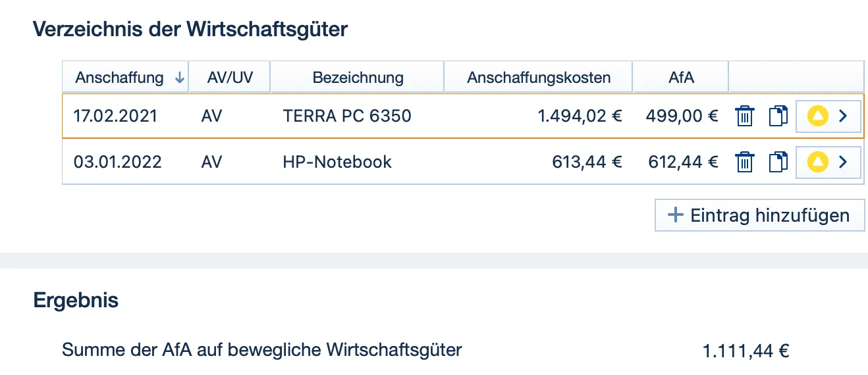Screen dimensions: 868x375
Task: Delete the HP-Notebook entry
Action: point(744,162)
